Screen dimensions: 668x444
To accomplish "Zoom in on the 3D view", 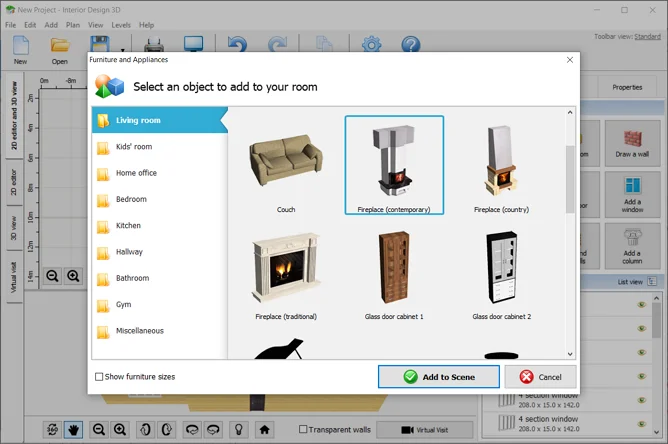I will click(120, 430).
